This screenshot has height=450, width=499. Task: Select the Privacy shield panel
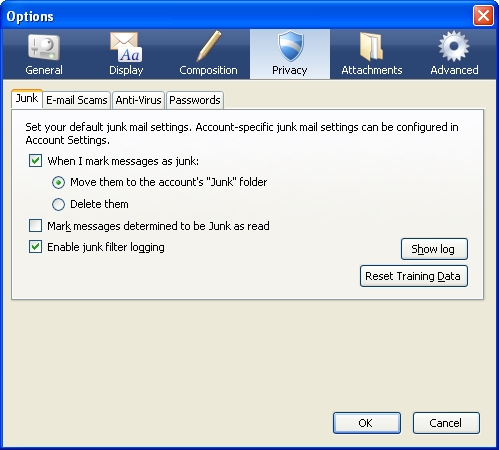pos(290,54)
